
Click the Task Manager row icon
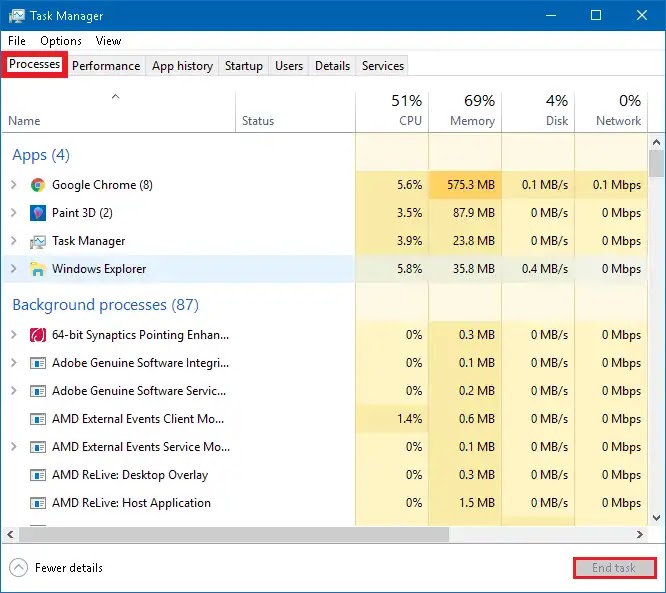tap(38, 241)
